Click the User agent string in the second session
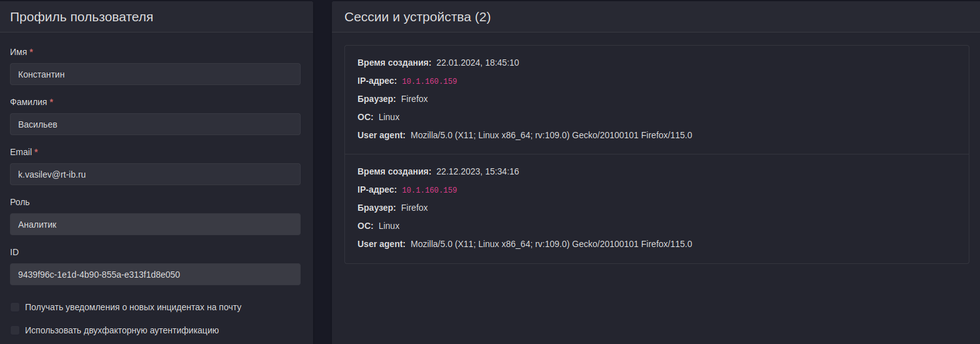Screen dimensions: 980x344 [551, 244]
